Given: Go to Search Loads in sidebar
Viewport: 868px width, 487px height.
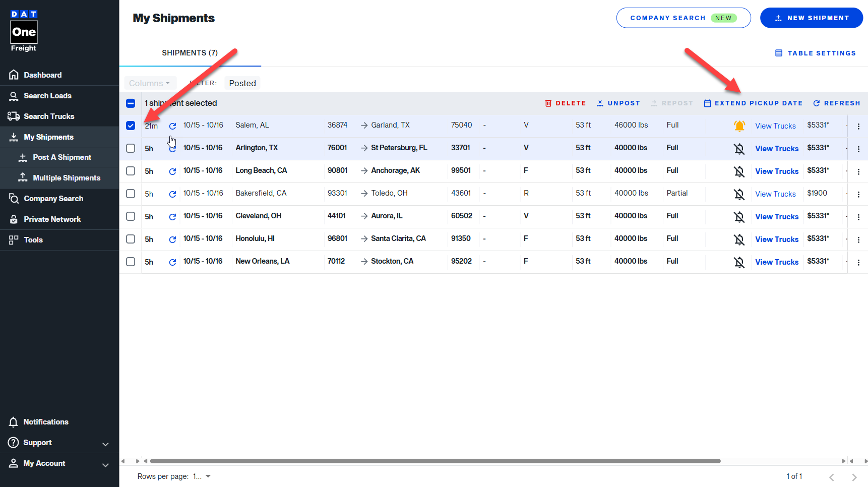Looking at the screenshot, I should [x=47, y=96].
